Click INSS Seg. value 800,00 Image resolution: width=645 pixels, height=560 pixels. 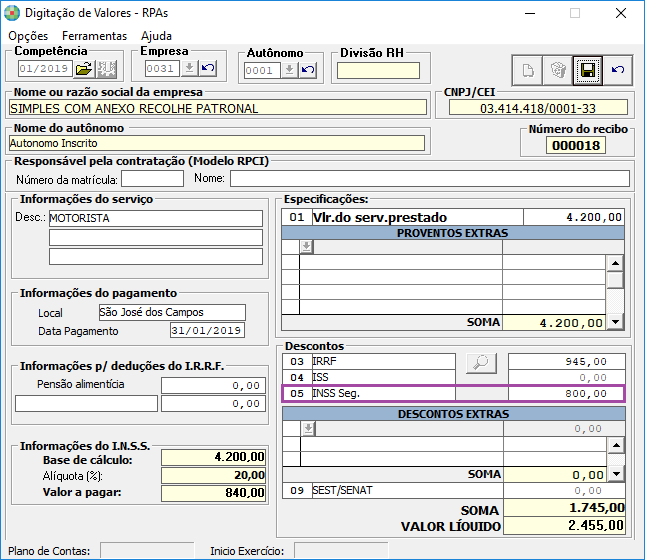coord(566,393)
